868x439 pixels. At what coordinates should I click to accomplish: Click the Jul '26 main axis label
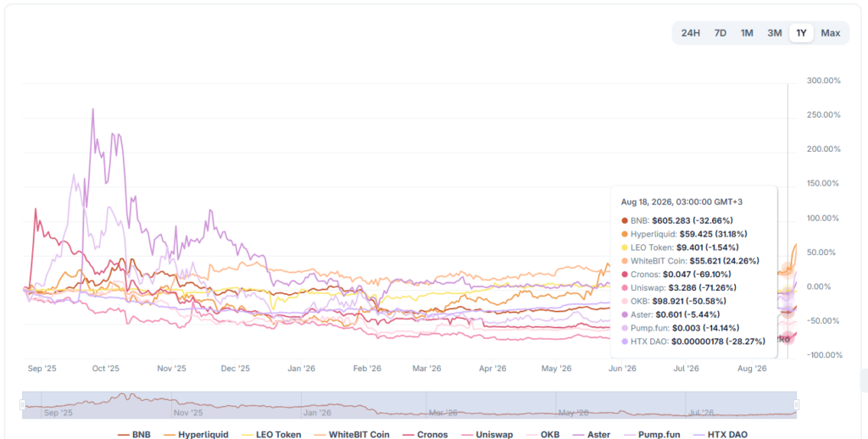coord(686,368)
